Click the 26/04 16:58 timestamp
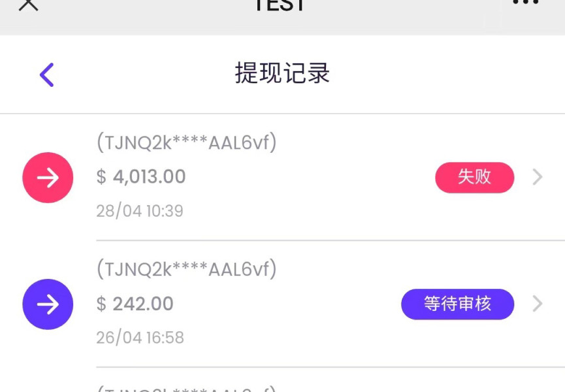Image resolution: width=565 pixels, height=392 pixels. point(140,338)
